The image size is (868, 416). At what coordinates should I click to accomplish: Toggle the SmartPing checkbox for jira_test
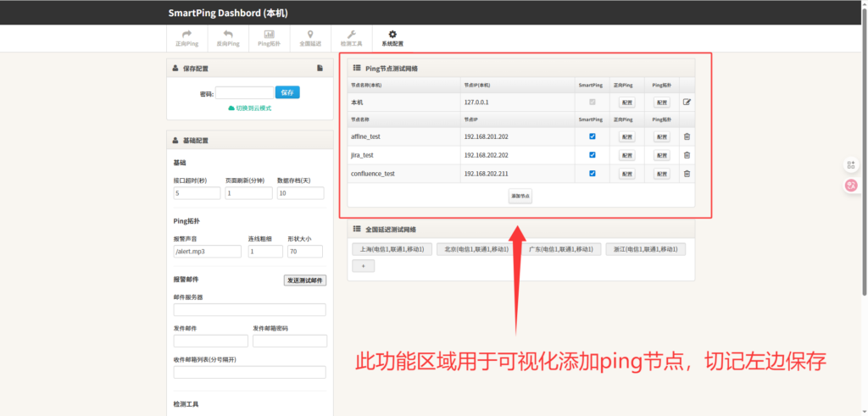tap(593, 155)
